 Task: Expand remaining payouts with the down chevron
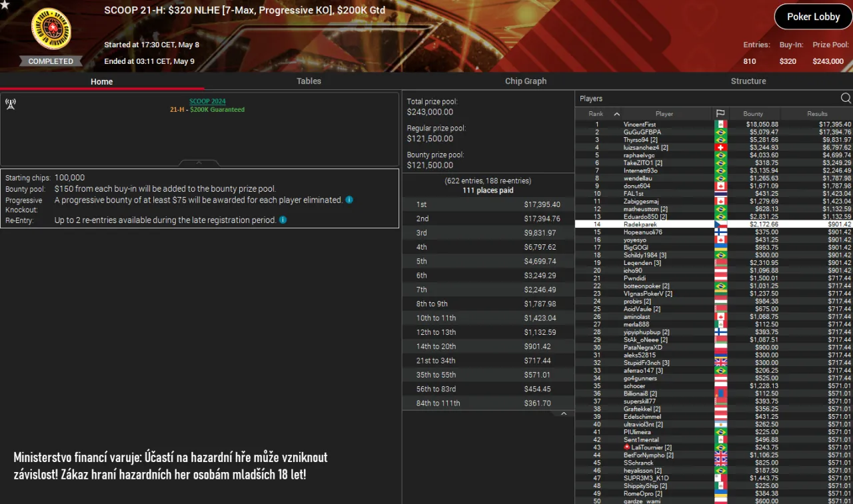click(x=564, y=413)
